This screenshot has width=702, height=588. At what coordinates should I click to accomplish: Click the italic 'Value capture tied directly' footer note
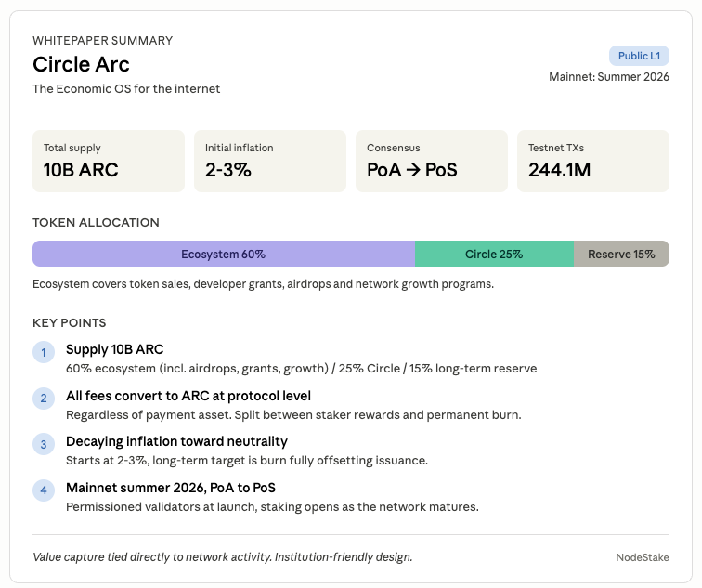[x=223, y=557]
